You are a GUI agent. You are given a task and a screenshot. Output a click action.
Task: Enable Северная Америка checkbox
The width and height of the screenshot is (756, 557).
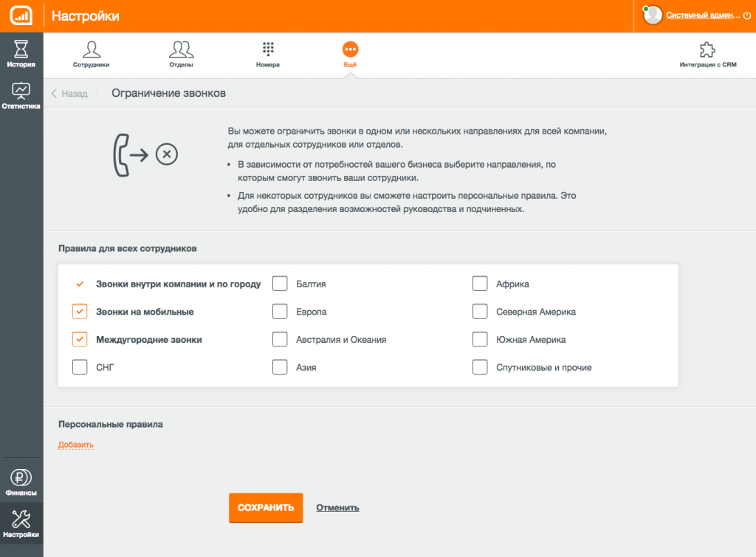(480, 312)
